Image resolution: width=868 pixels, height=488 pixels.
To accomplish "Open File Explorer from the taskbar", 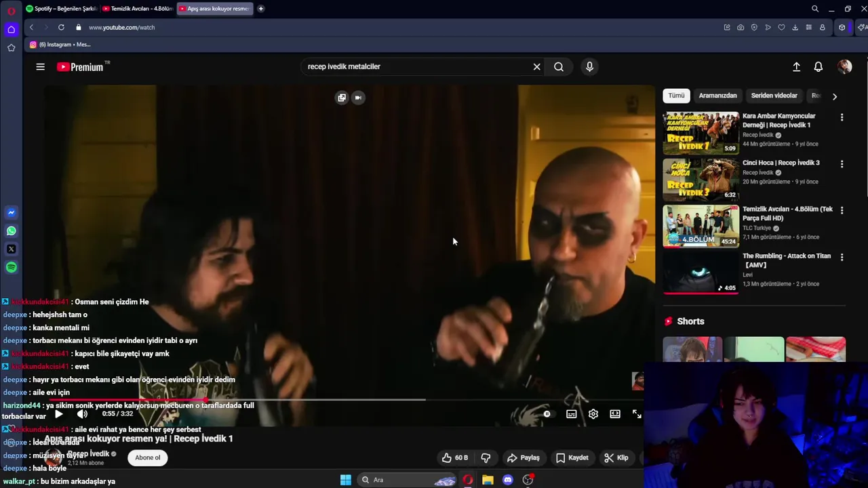I will pos(488,480).
